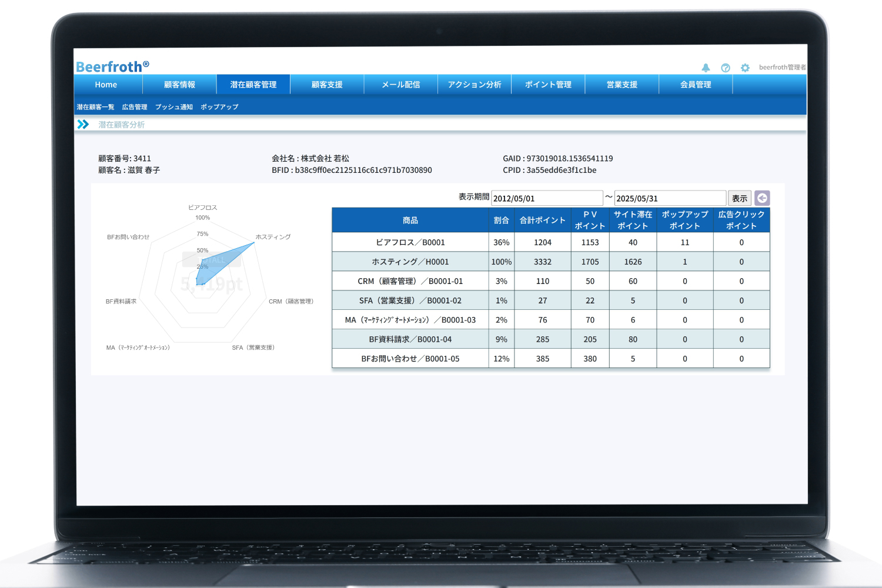Open the help question mark icon

click(726, 68)
